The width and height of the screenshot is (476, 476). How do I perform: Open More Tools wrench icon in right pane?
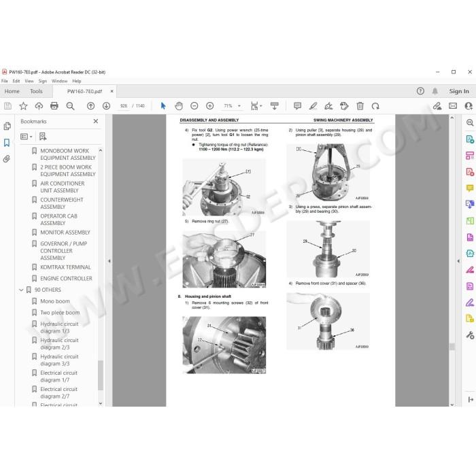tap(470, 335)
